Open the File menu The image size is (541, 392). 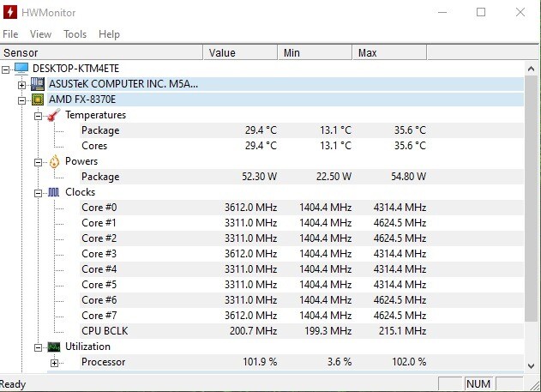(10, 34)
